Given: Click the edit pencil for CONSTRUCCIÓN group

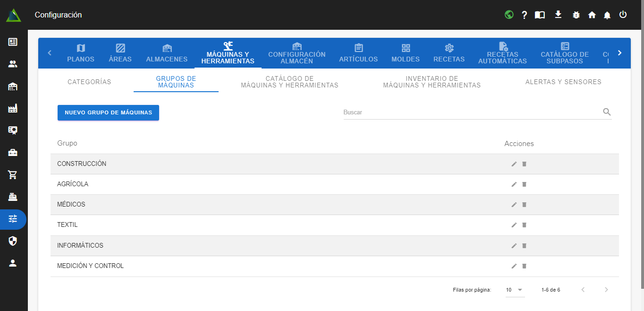Looking at the screenshot, I should (x=514, y=164).
